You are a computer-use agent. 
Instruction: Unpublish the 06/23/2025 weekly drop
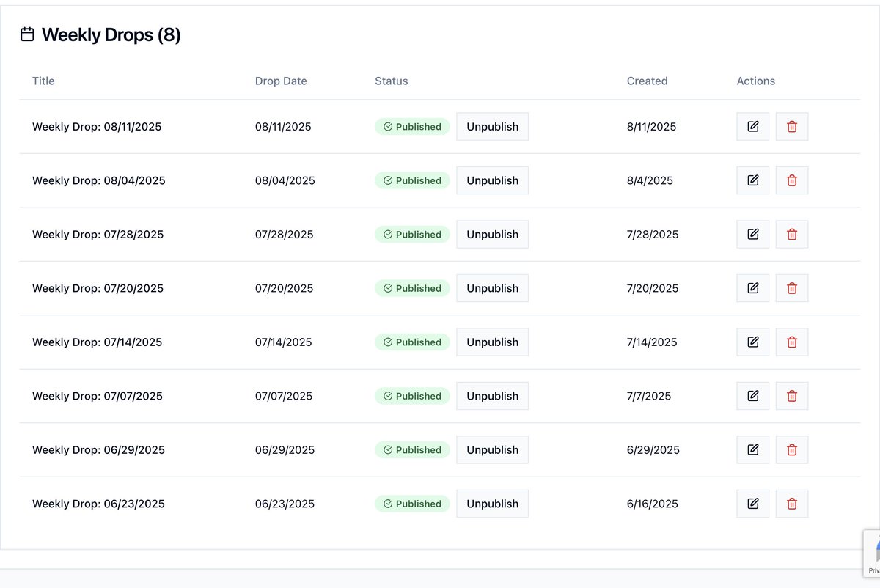(x=492, y=504)
